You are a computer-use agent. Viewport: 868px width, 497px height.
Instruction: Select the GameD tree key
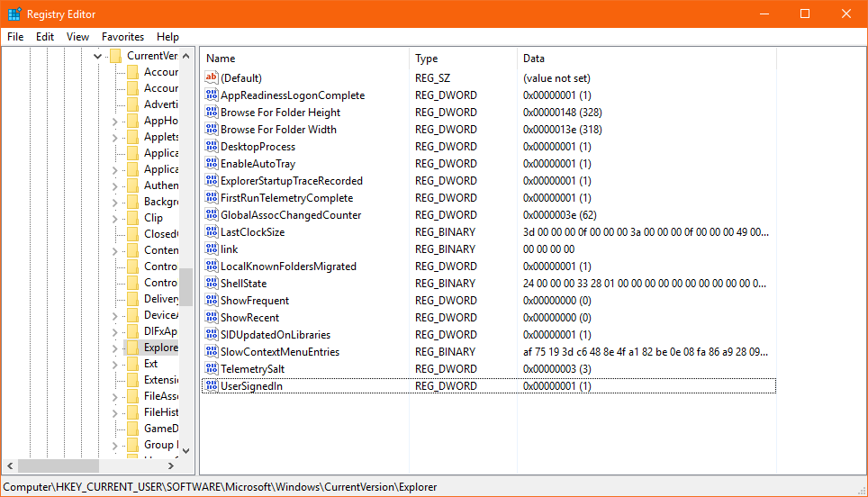tap(161, 429)
